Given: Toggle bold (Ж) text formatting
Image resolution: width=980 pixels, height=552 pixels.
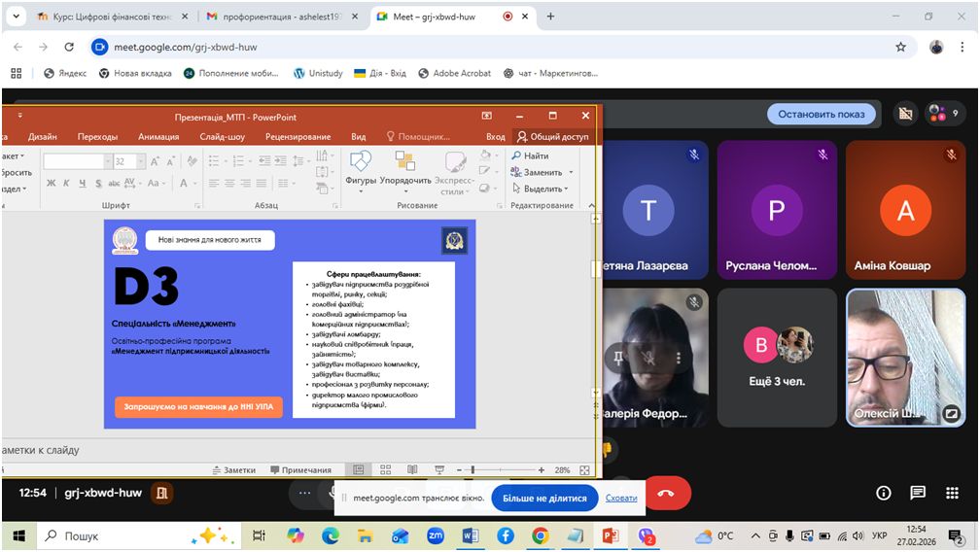Looking at the screenshot, I should [x=53, y=183].
